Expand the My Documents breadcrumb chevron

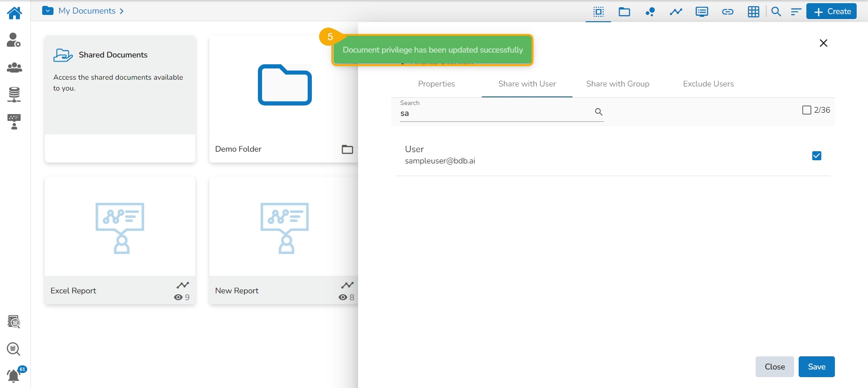tap(121, 11)
